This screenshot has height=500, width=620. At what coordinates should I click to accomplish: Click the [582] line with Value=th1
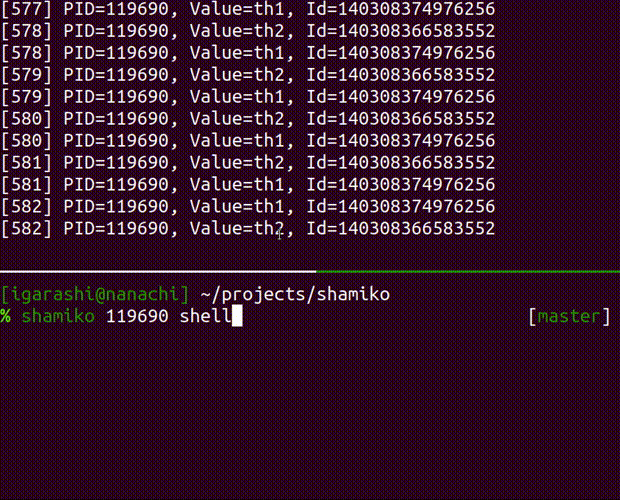[248, 206]
